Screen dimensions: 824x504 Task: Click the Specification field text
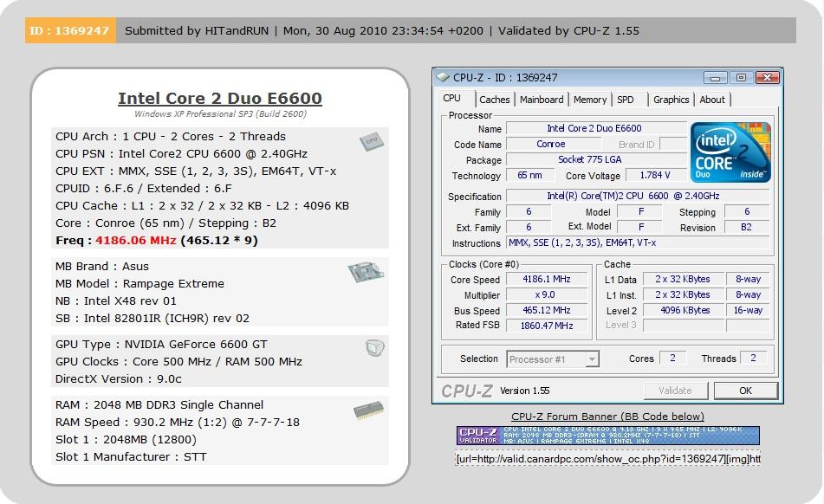point(638,196)
